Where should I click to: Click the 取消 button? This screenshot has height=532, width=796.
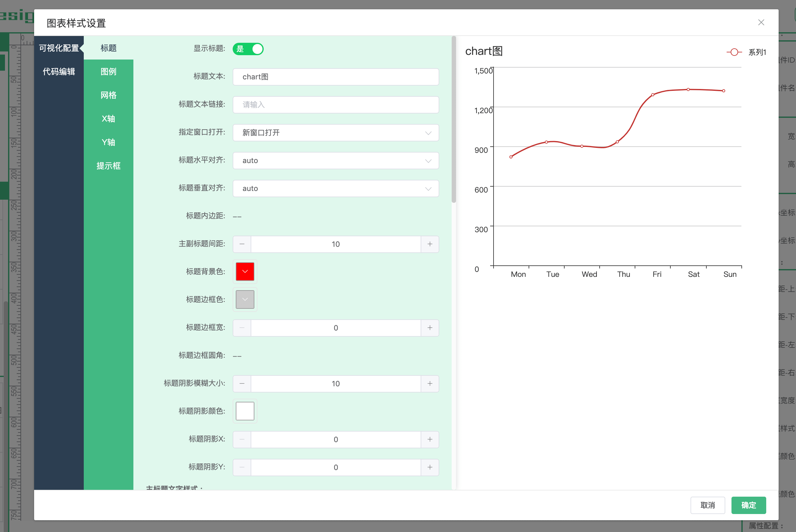[x=707, y=505]
